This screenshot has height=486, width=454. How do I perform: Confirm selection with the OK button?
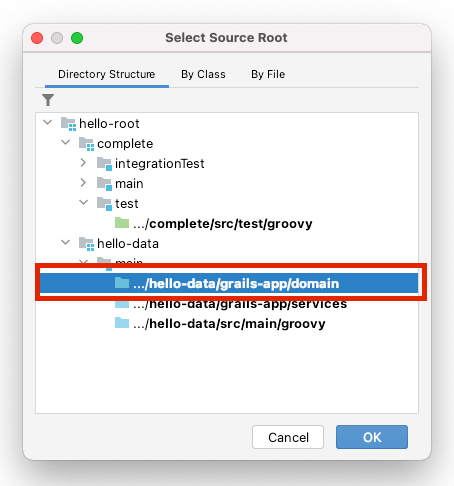pos(372,437)
